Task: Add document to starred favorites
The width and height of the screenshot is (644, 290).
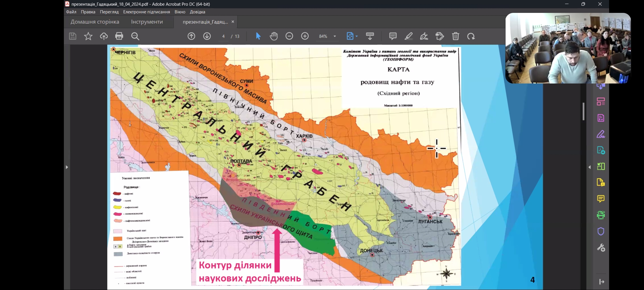Action: (88, 36)
